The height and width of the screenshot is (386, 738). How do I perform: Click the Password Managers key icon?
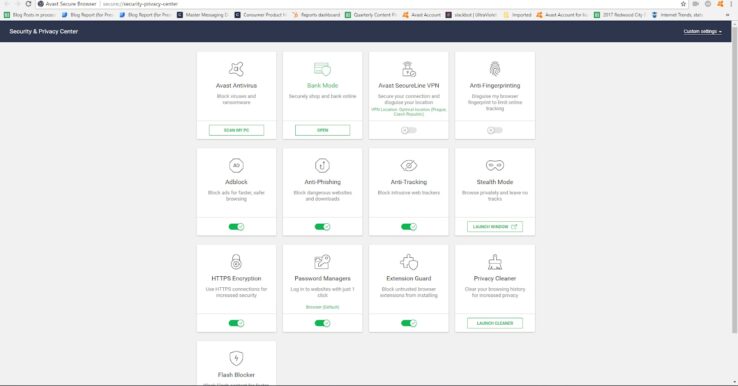(322, 262)
